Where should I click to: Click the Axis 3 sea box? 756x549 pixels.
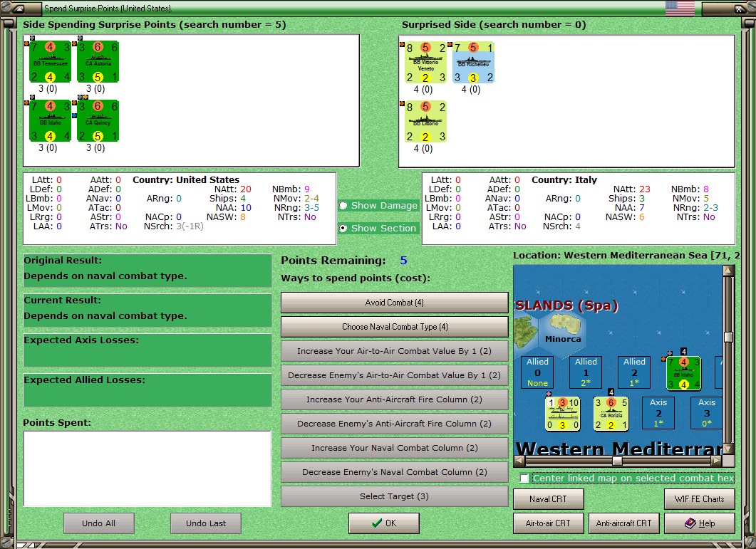[x=706, y=413]
